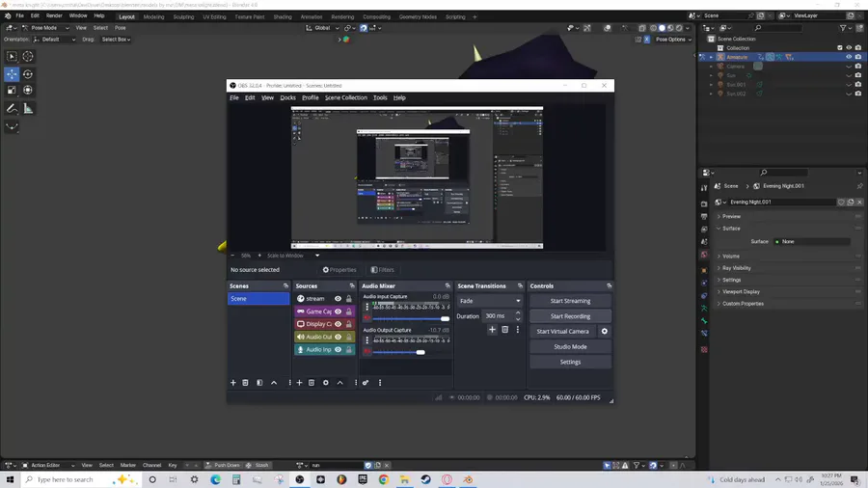Add a new source in OBS Sources dock
This screenshot has height=488, width=868.
click(300, 383)
